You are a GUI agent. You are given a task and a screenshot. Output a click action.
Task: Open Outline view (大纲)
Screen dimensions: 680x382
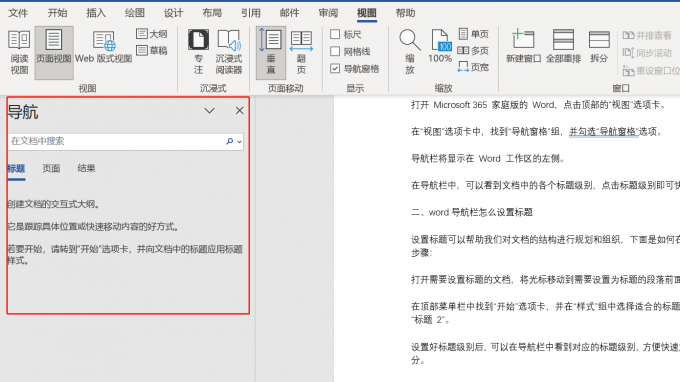click(152, 34)
